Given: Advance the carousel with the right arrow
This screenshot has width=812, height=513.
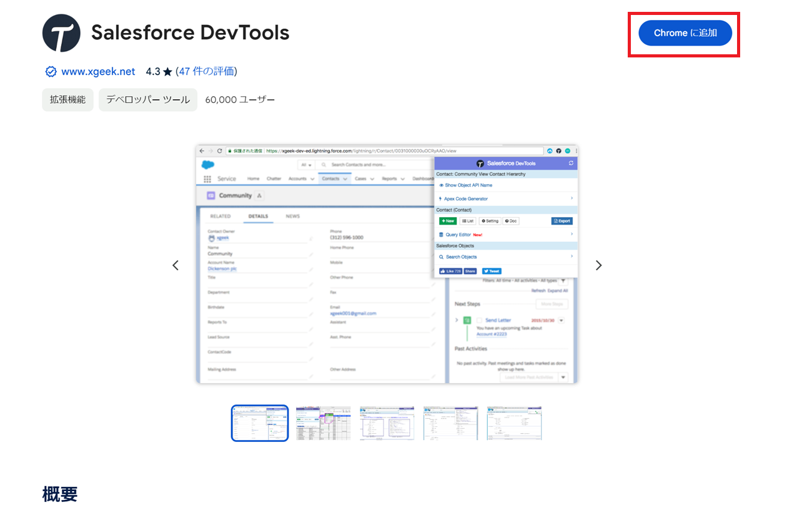Looking at the screenshot, I should coord(598,265).
